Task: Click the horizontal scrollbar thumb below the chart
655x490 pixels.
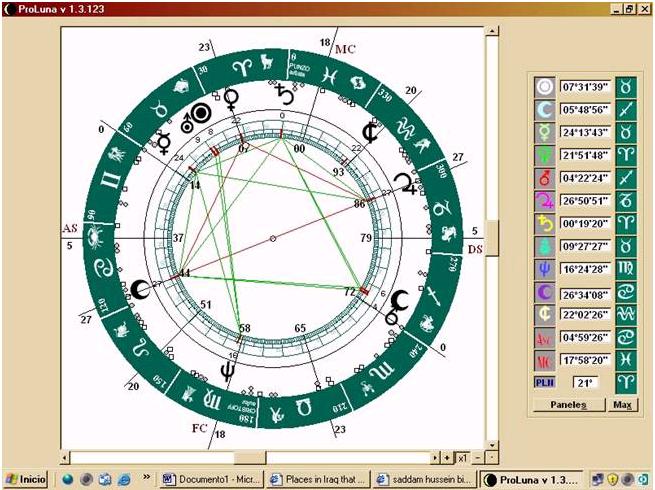Action: (251, 457)
